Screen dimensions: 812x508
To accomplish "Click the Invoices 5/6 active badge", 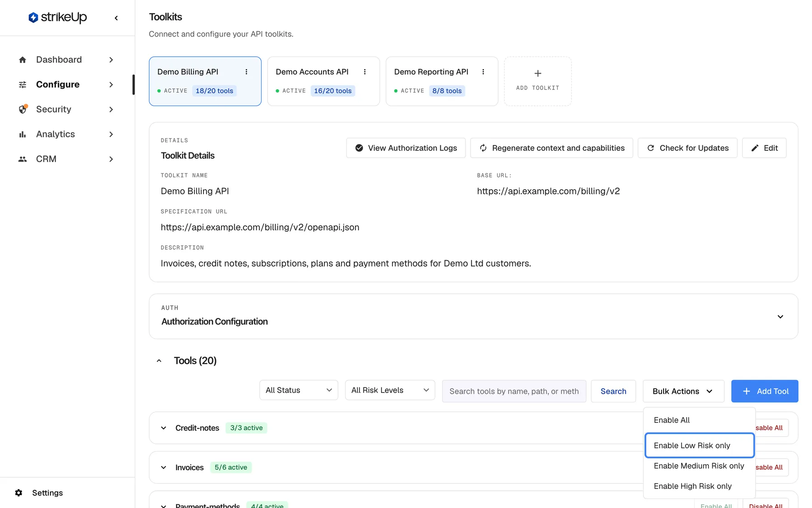I will click(231, 467).
